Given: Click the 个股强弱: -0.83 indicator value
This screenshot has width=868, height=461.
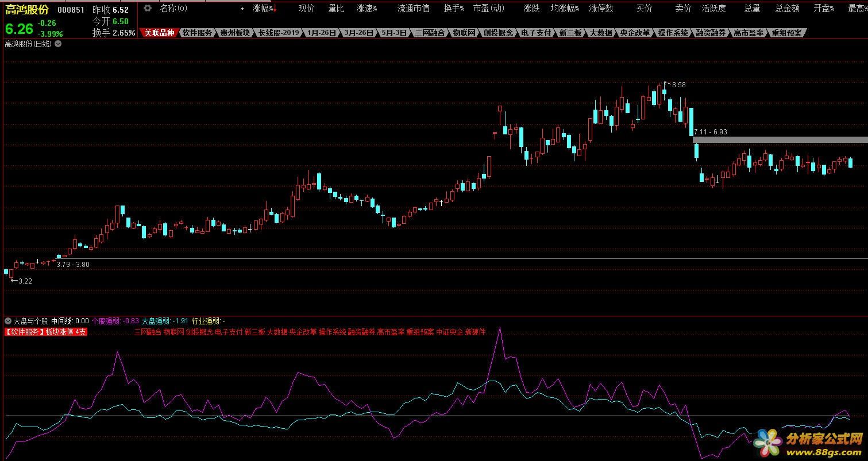Looking at the screenshot, I should (115, 321).
